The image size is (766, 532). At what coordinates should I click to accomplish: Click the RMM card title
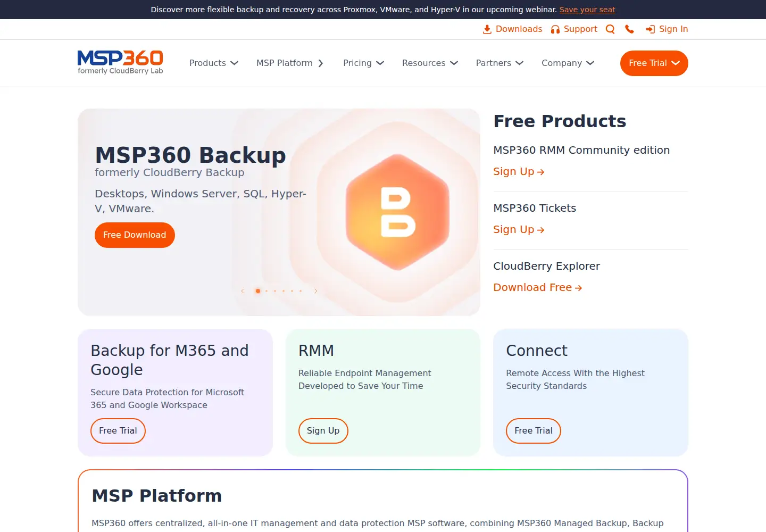(x=316, y=351)
